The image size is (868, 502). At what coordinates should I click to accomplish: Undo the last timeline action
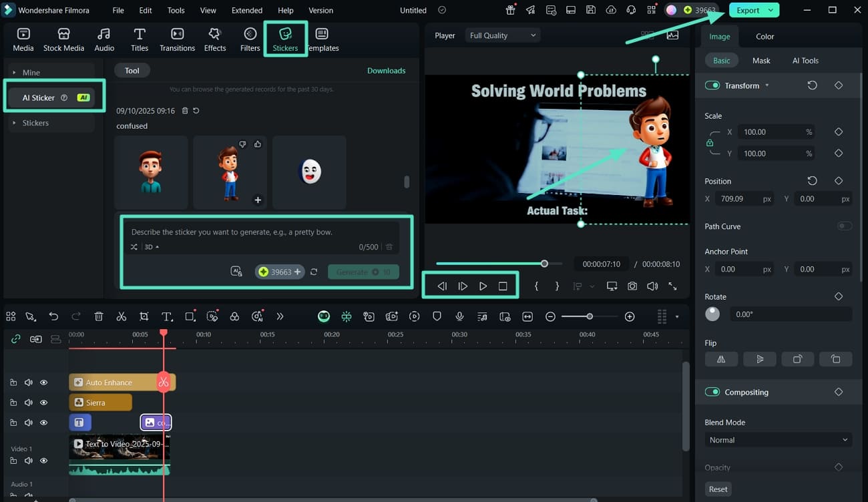point(54,316)
